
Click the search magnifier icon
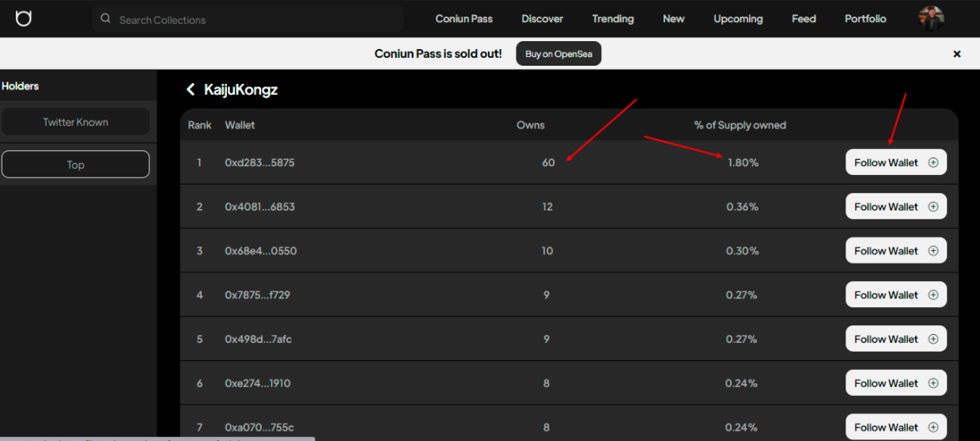point(106,19)
